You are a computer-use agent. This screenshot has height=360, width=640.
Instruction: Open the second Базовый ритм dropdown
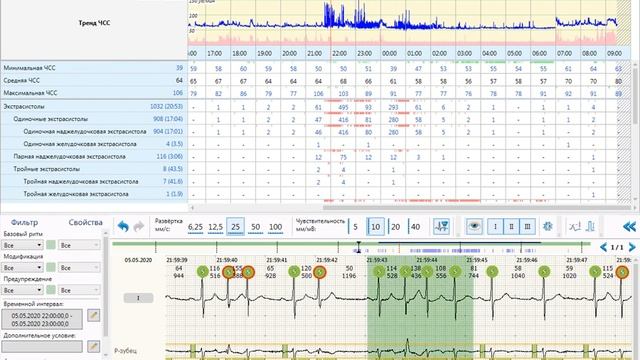coord(79,245)
